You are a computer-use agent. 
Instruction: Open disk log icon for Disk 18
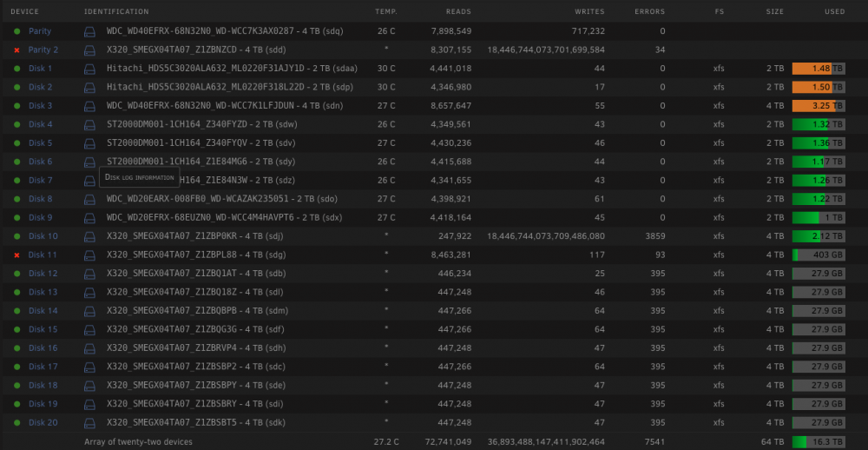pyautogui.click(x=89, y=386)
